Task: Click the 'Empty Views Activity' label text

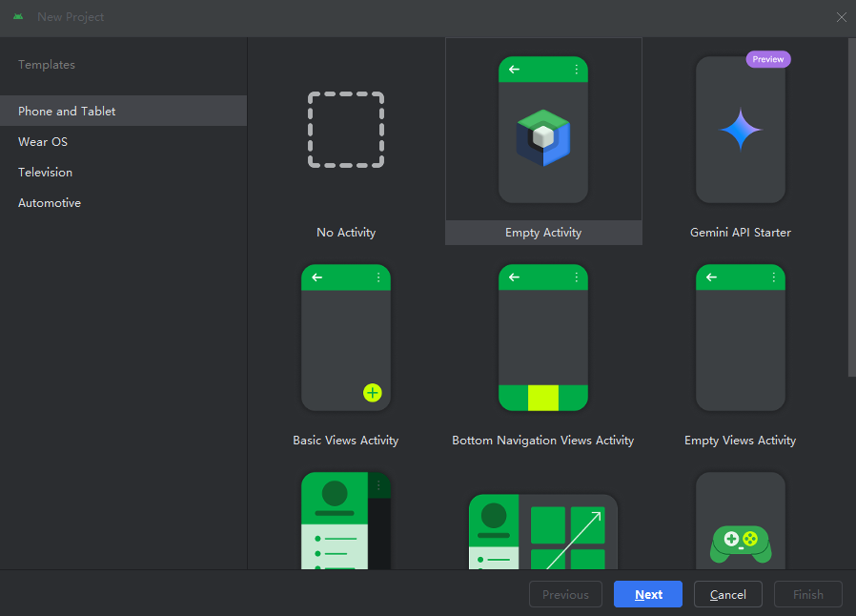Action: coord(741,441)
